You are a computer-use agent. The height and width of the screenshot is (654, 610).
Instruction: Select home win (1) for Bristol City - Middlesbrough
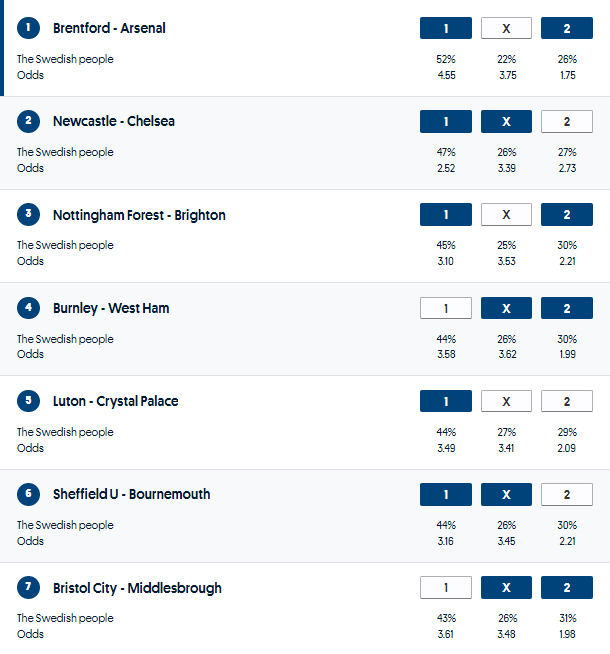(x=446, y=588)
